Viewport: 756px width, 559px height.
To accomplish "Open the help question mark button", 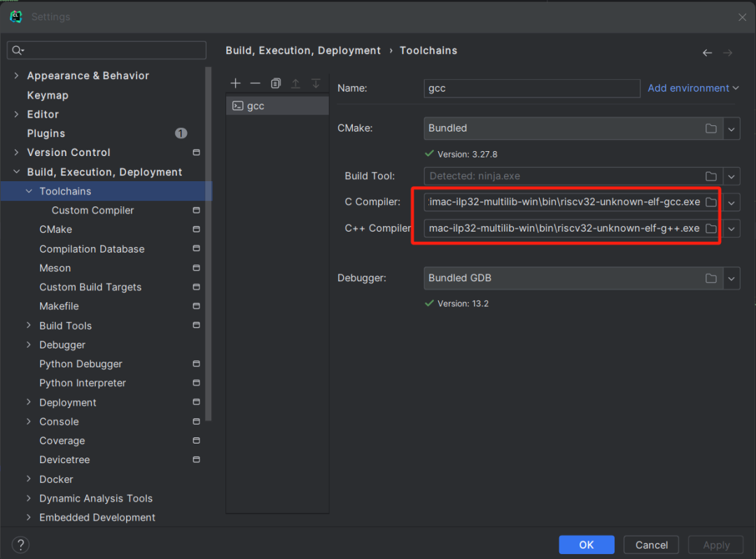I will tap(20, 545).
